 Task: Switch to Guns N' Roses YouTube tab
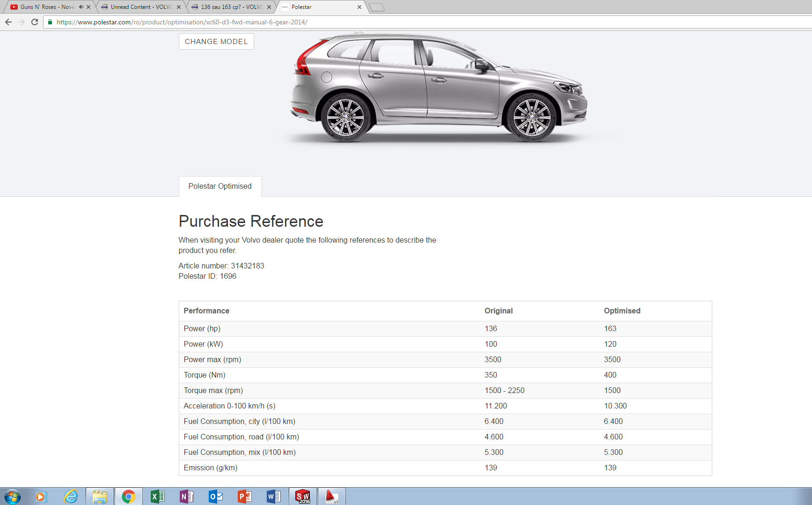coord(47,7)
